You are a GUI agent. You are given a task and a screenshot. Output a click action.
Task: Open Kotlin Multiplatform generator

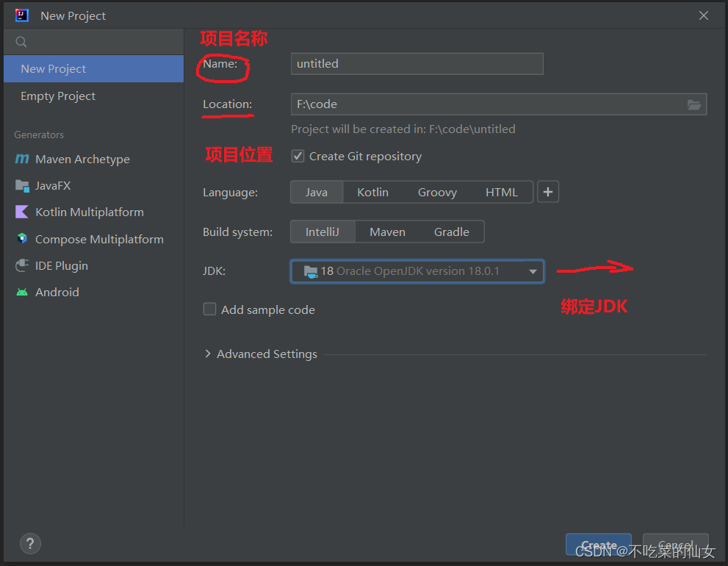pos(94,212)
